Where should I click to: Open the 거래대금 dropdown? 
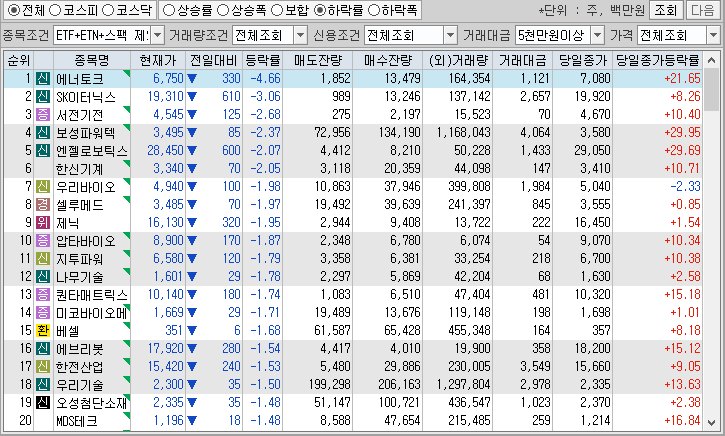(x=598, y=35)
